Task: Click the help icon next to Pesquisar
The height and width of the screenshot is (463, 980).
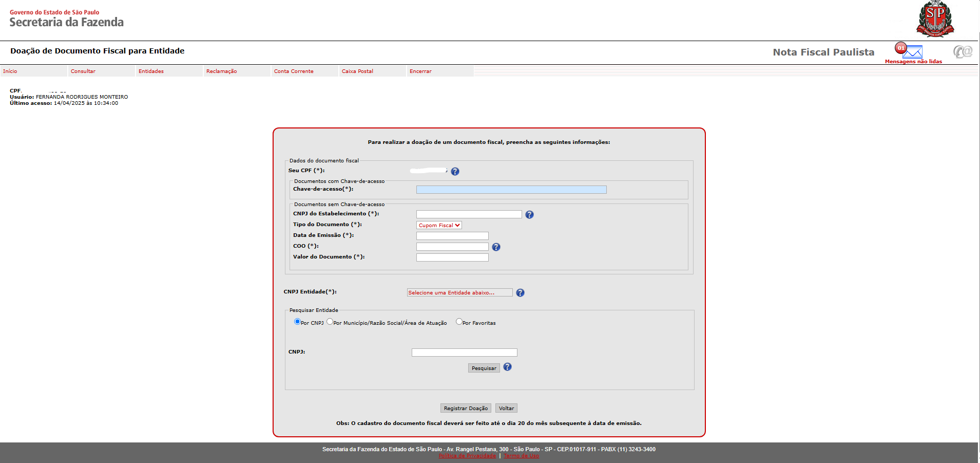Action: click(507, 367)
